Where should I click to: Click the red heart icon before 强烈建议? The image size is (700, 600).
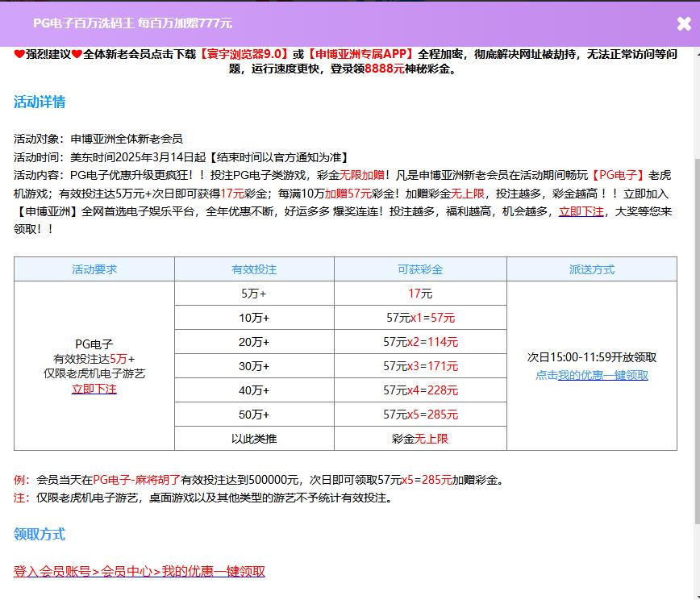(19, 54)
